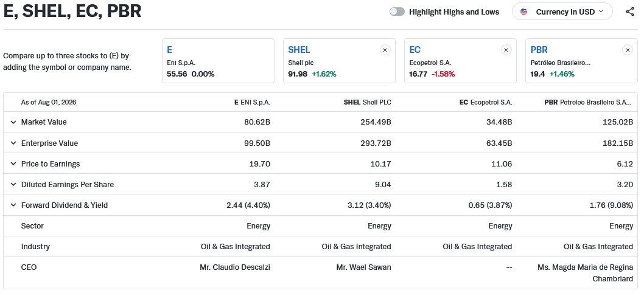
Task: Open the Currency in USD dropdown
Action: (x=562, y=12)
